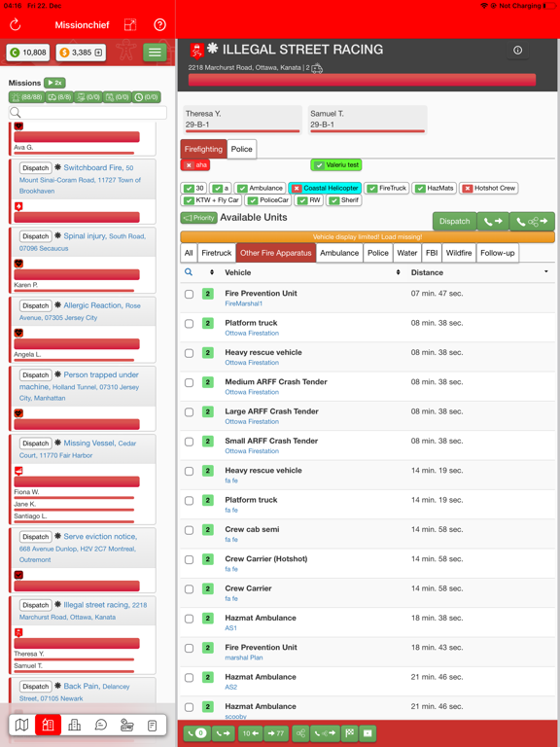Click the next mission button labeled 77

point(276,733)
